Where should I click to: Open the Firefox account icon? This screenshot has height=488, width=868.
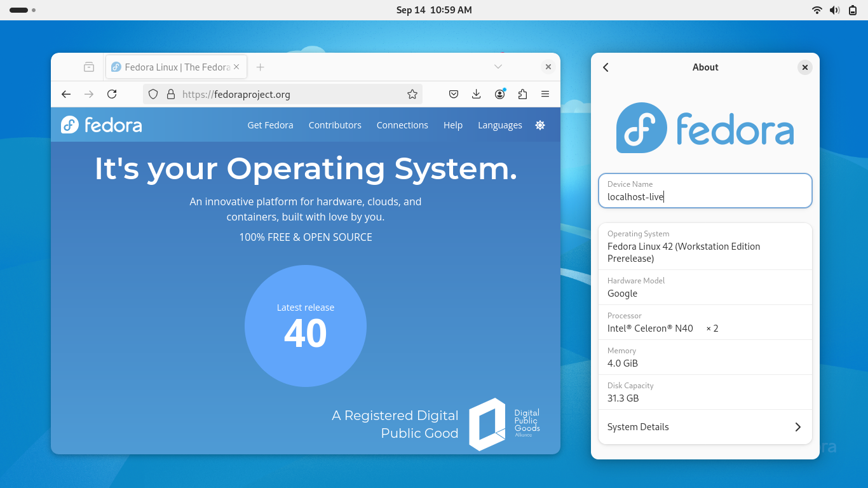click(x=500, y=94)
